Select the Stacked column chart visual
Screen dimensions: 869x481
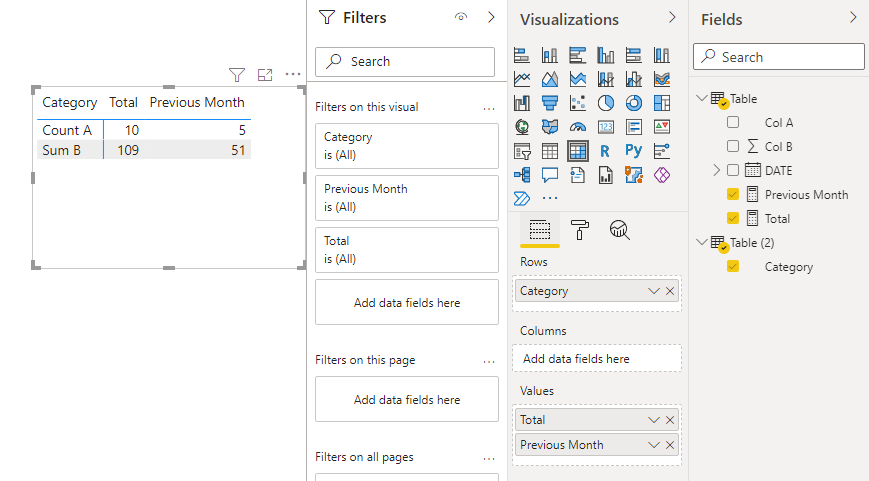pyautogui.click(x=550, y=55)
